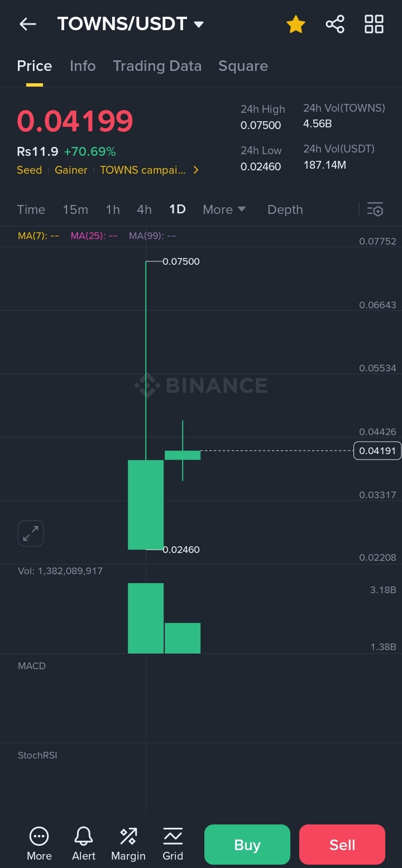Screen dimensions: 402x868
Task: Tap the share icon
Action: point(334,24)
